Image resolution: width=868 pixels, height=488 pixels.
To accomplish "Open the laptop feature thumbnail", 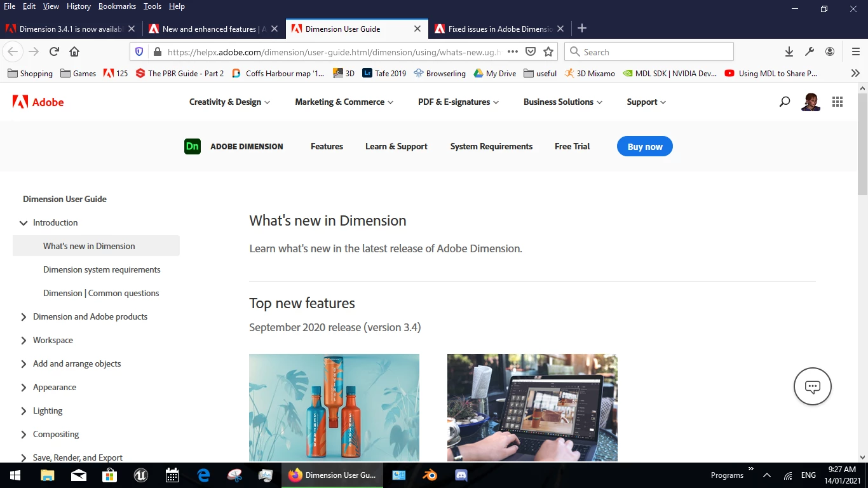I will (x=532, y=407).
